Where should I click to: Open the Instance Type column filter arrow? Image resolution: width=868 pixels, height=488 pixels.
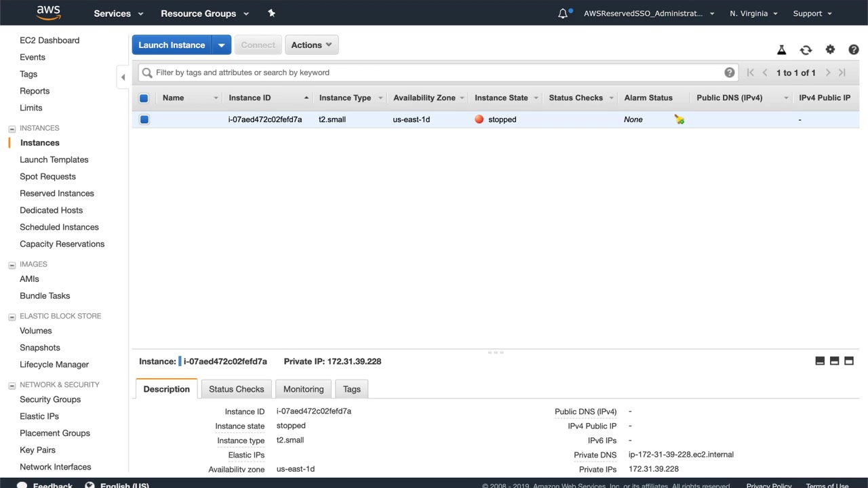click(x=380, y=98)
